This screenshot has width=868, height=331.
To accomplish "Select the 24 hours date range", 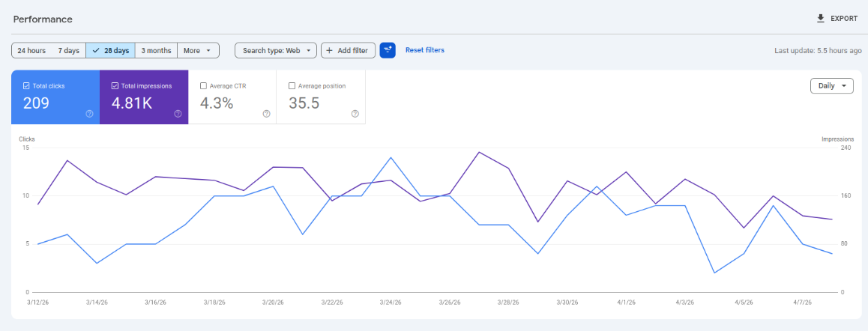I will (x=31, y=50).
